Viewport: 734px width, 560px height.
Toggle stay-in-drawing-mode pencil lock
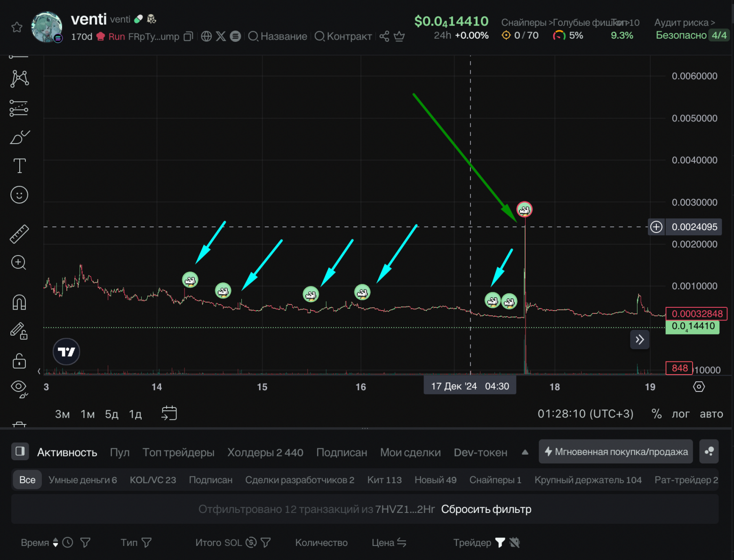tap(19, 331)
